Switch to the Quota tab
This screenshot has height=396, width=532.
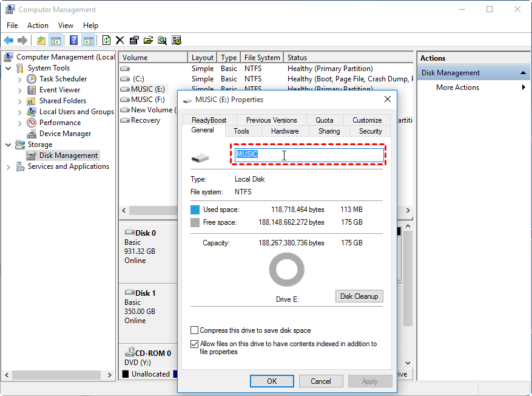pyautogui.click(x=325, y=120)
